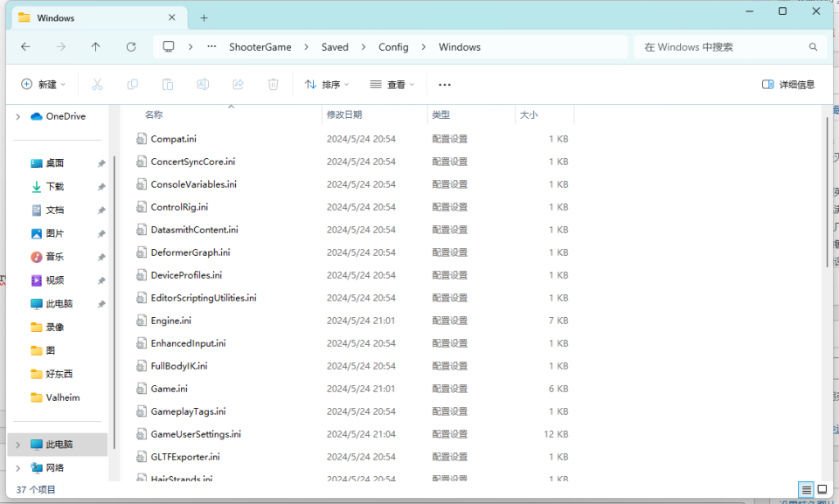839x504 pixels.
Task: Navigate to Config breadcrumb
Action: point(393,47)
